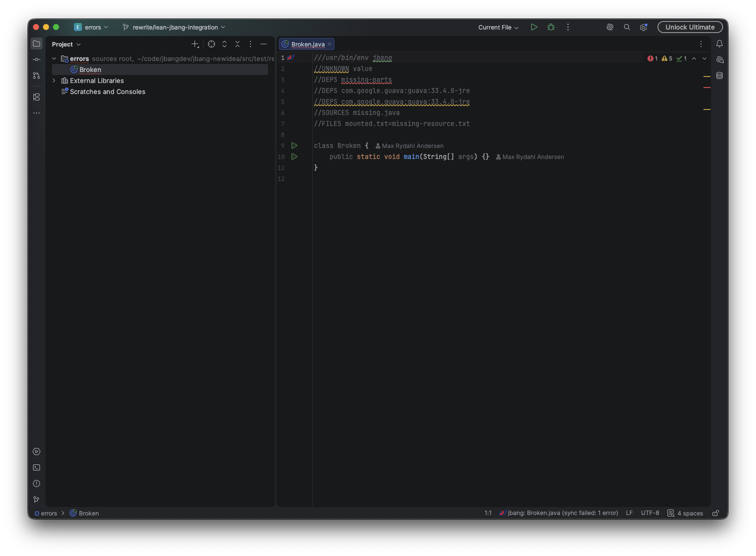Image resolution: width=756 pixels, height=556 pixels.
Task: Open IDE settings gear icon
Action: (643, 27)
